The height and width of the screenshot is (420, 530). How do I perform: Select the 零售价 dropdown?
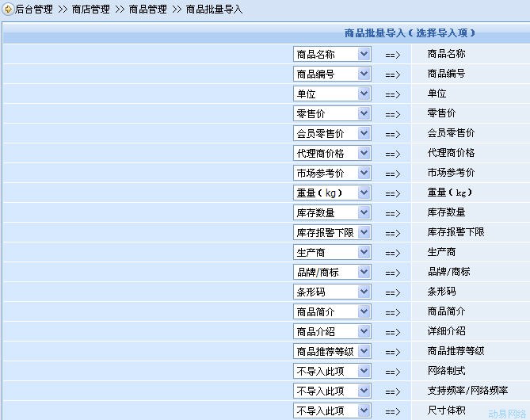331,113
